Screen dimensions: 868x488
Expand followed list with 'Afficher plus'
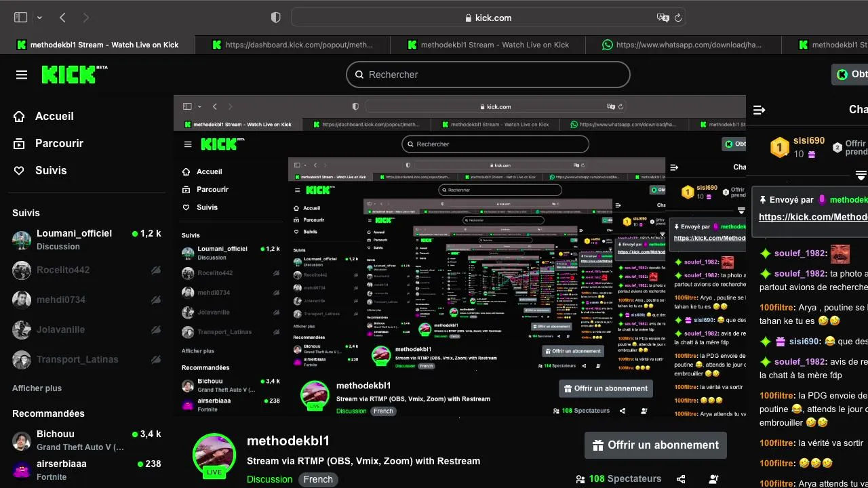[x=37, y=388]
